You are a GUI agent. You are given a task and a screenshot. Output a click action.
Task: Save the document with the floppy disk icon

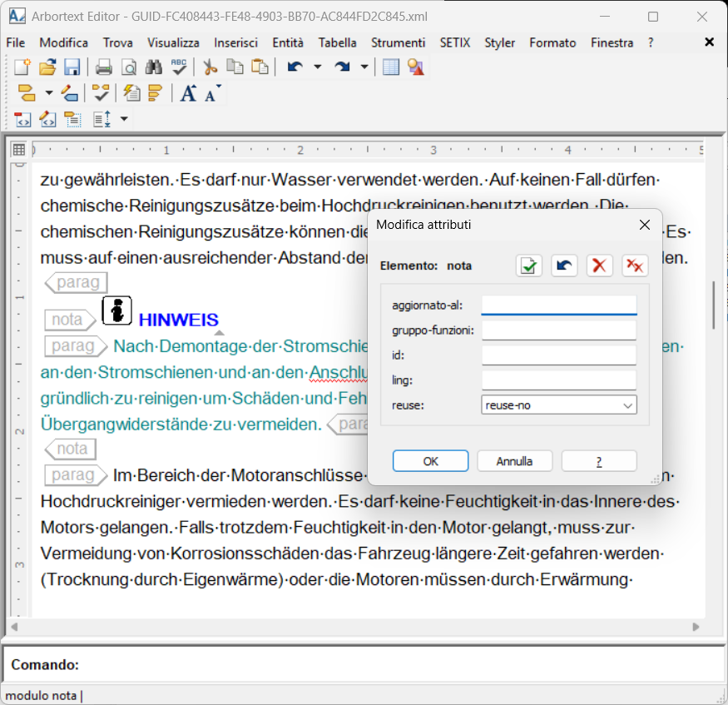point(72,67)
